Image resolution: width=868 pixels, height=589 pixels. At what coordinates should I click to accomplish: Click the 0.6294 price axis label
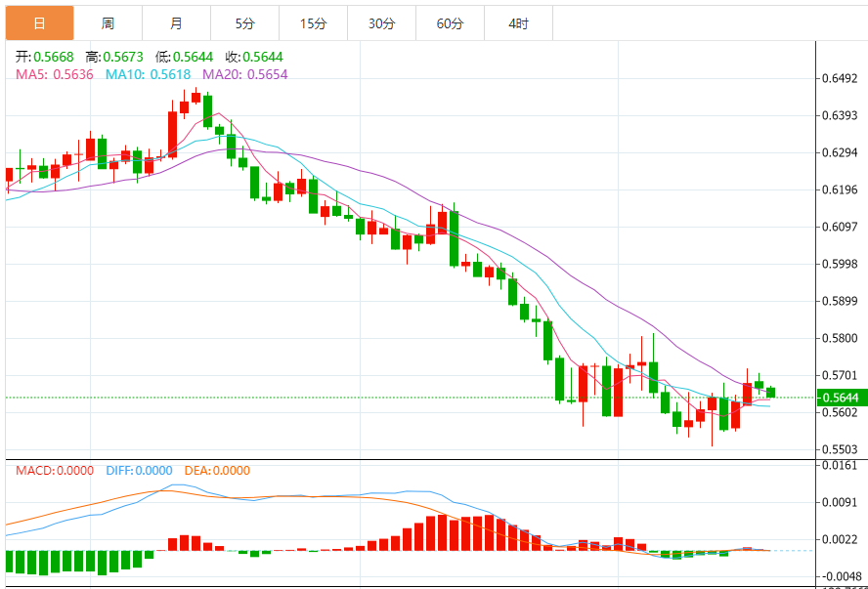click(840, 152)
